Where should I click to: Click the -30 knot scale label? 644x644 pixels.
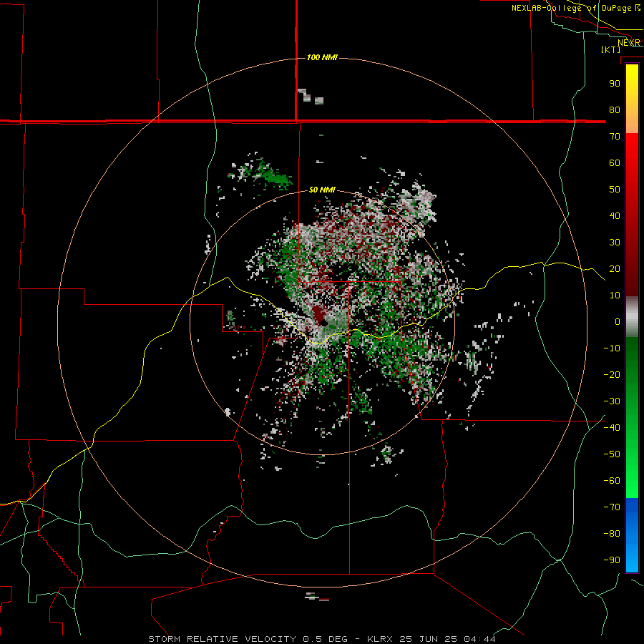pyautogui.click(x=612, y=401)
